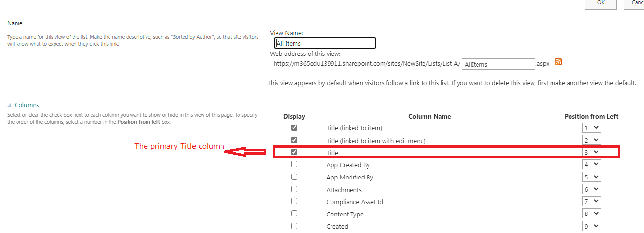Open position dropdown for Attachments

pyautogui.click(x=592, y=189)
